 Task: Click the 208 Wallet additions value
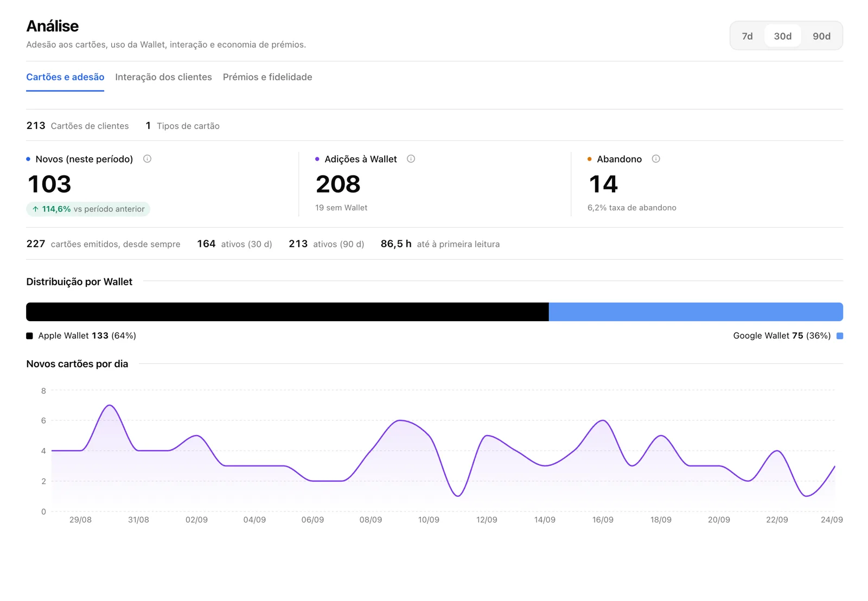[338, 184]
